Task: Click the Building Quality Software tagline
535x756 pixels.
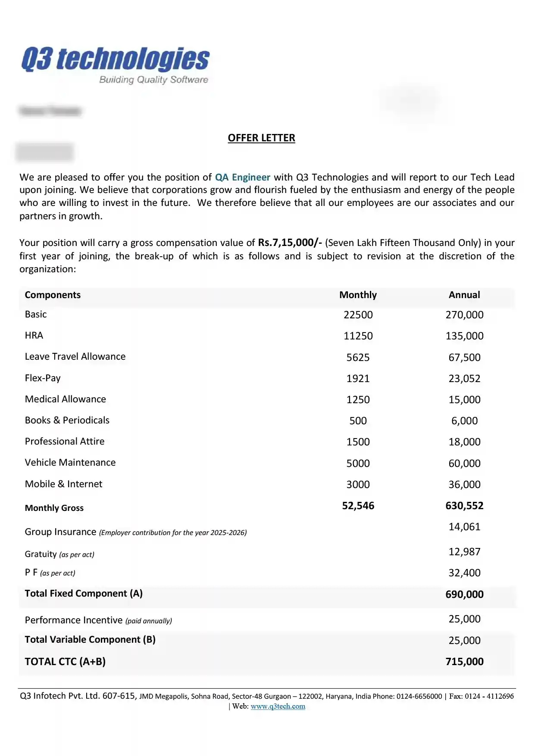Action: pos(153,80)
